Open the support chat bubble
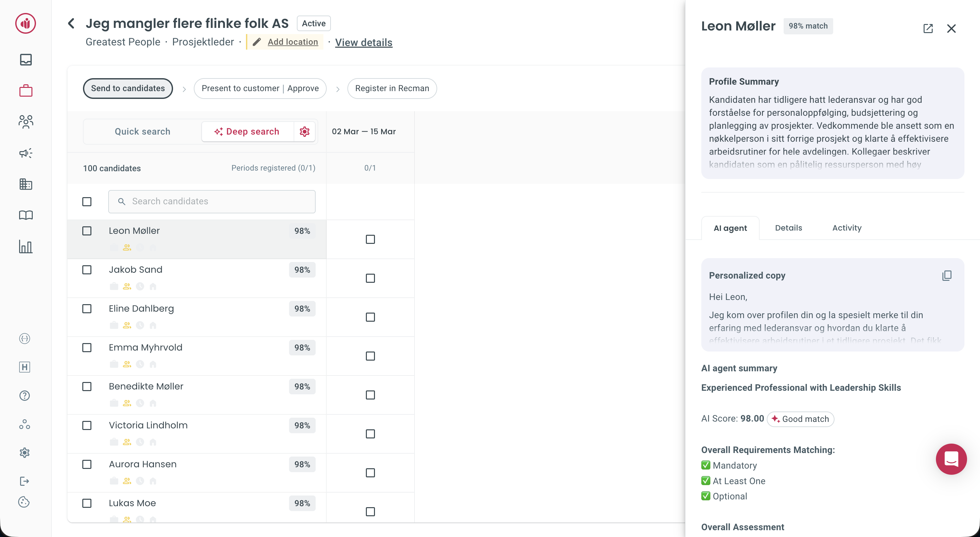The height and width of the screenshot is (537, 980). click(951, 459)
